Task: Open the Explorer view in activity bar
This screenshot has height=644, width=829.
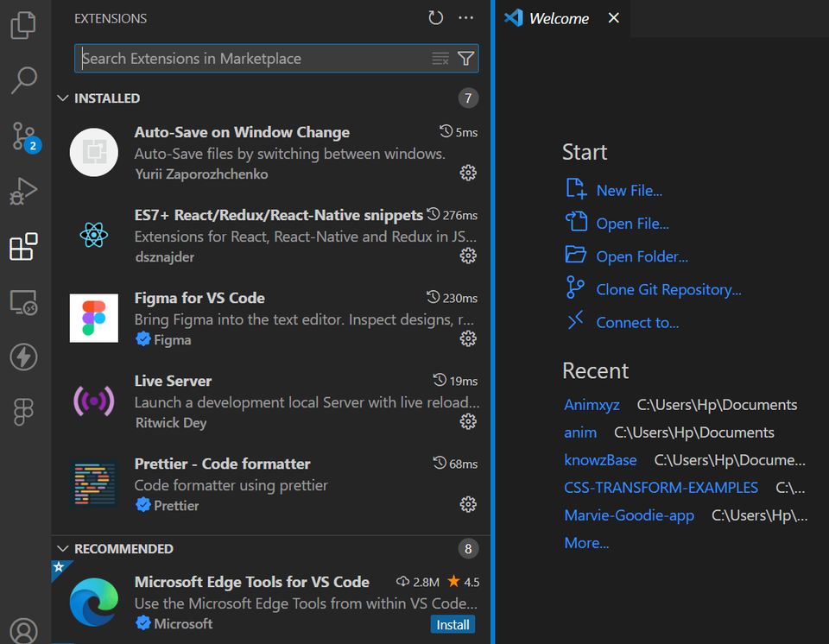Action: (23, 24)
